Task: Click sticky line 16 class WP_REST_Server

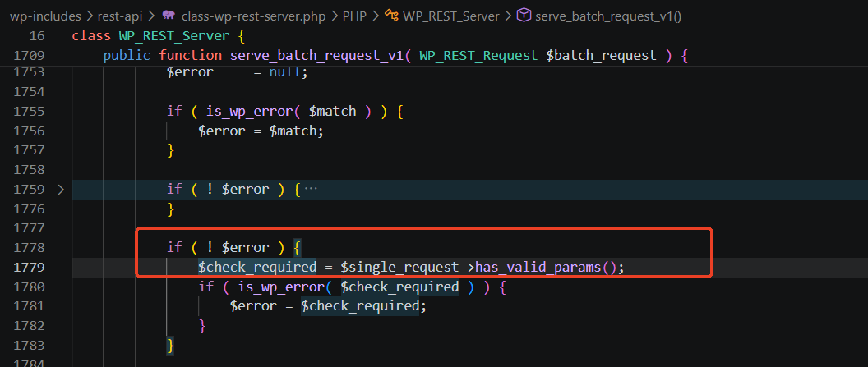Action: click(x=159, y=36)
